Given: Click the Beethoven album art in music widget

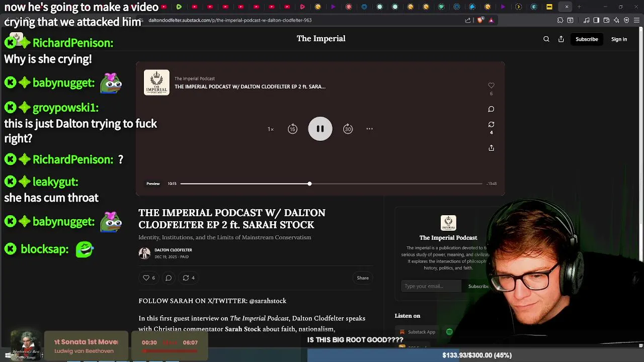Looking at the screenshot, I should click(x=26, y=346).
